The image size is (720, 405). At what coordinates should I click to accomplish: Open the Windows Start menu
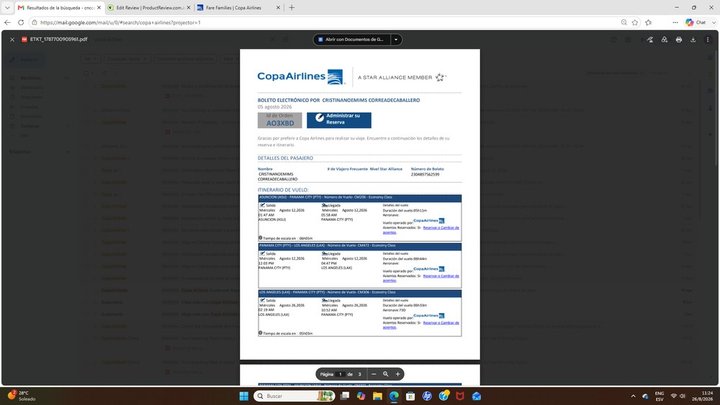(x=244, y=396)
